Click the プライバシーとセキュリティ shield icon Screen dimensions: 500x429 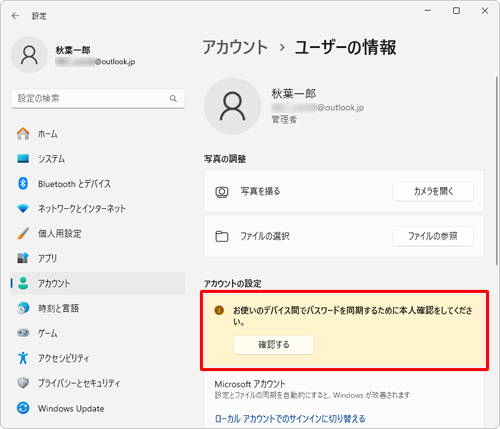23,383
